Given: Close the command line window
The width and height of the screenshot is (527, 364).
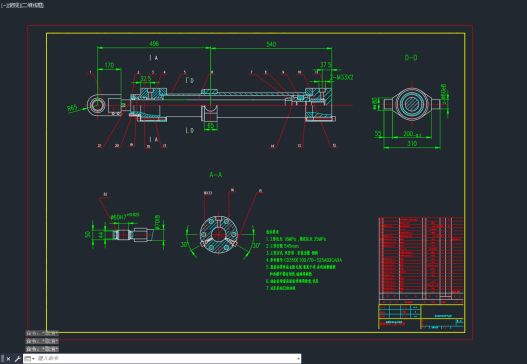Looking at the screenshot, I should pos(8,359).
